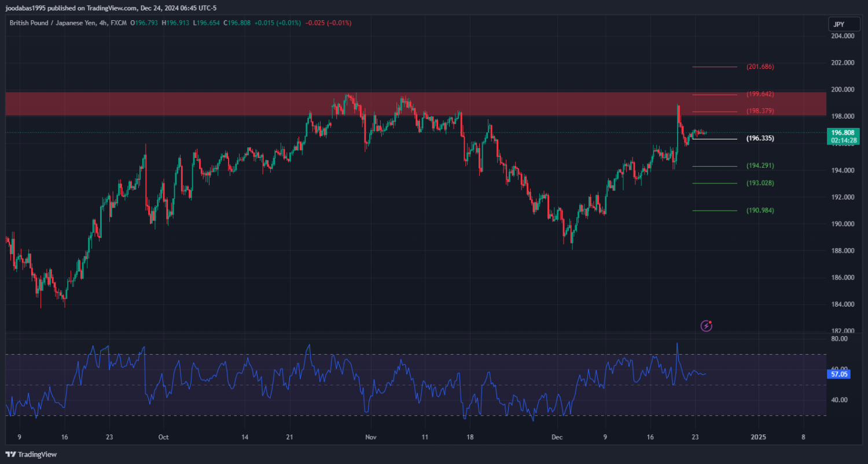Screen dimensions: 868x464
Task: Click the TradingView logo in the bottom corner
Action: (31, 454)
